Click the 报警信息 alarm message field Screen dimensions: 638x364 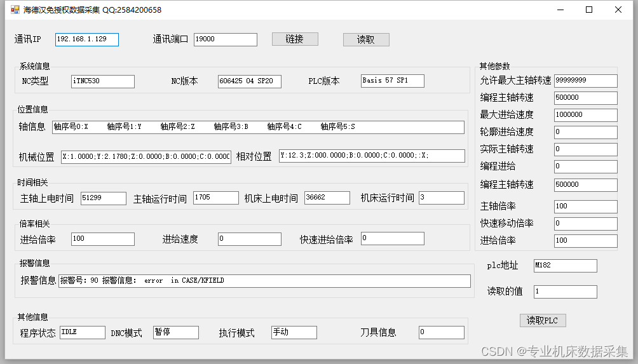click(x=264, y=281)
